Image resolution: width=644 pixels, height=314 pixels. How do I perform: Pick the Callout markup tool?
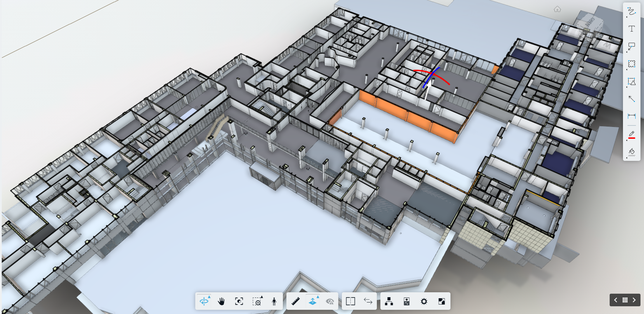click(x=631, y=46)
